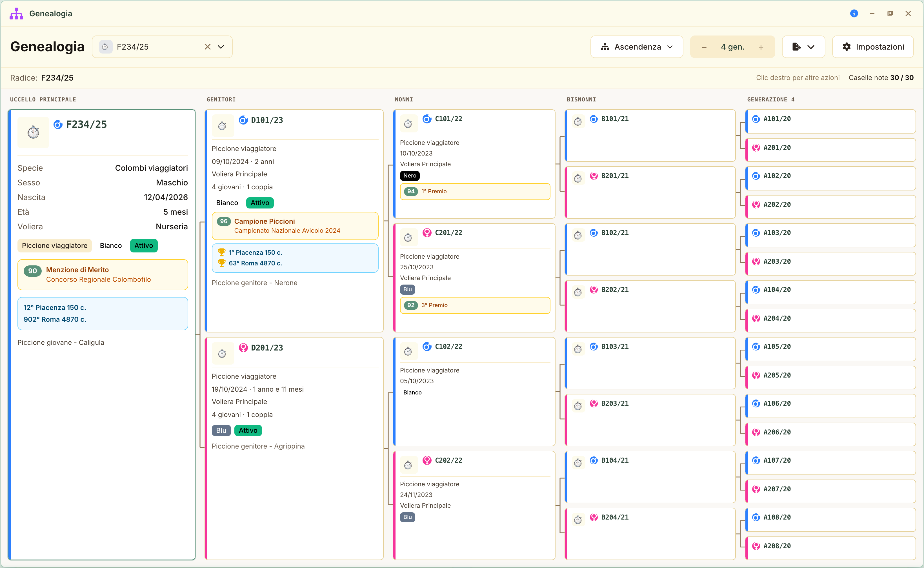Click the Caselle note 30 / 30 counter

[881, 78]
